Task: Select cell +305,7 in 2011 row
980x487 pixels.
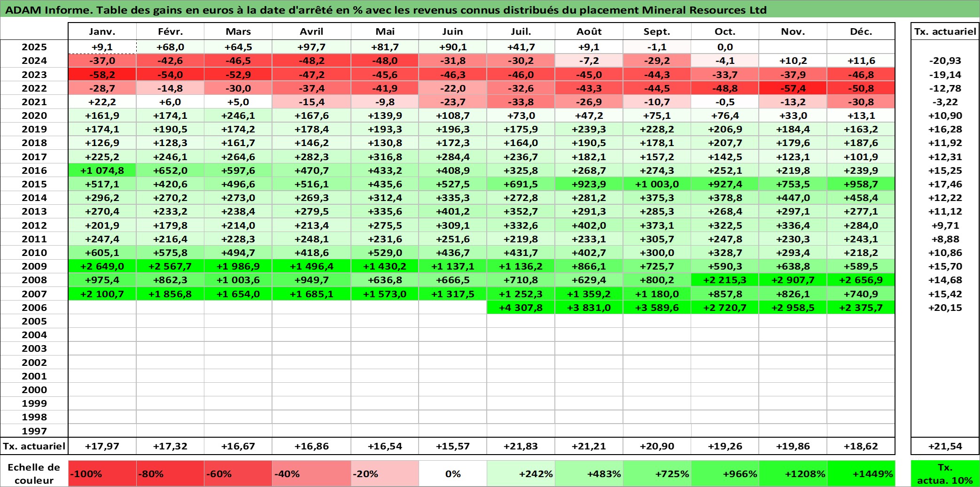Action: point(657,239)
